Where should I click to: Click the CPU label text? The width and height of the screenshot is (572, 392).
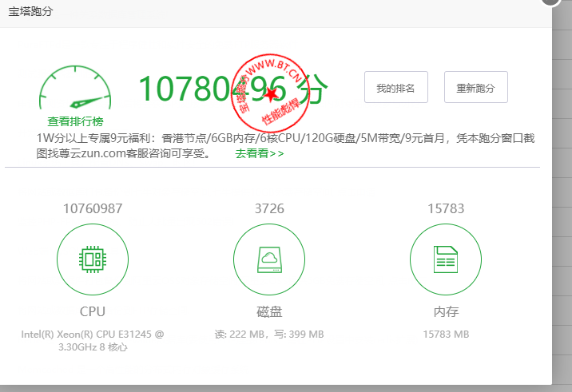(x=93, y=312)
